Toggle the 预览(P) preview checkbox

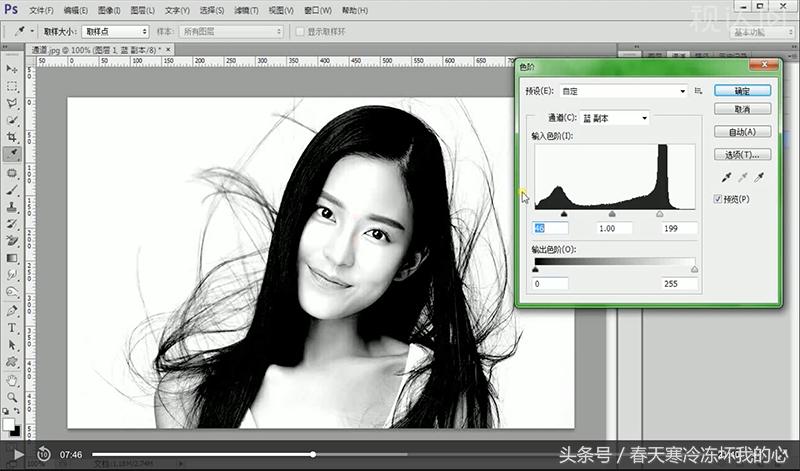coord(719,199)
